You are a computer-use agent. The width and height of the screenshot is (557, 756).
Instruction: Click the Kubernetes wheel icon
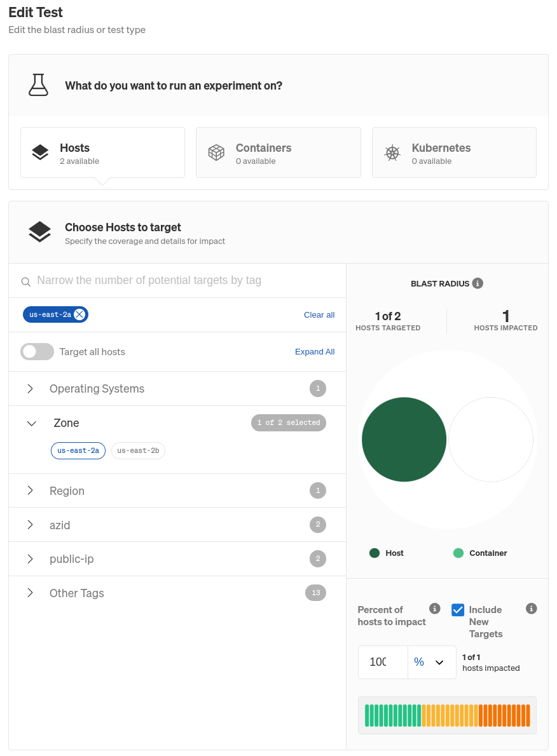pyautogui.click(x=392, y=152)
